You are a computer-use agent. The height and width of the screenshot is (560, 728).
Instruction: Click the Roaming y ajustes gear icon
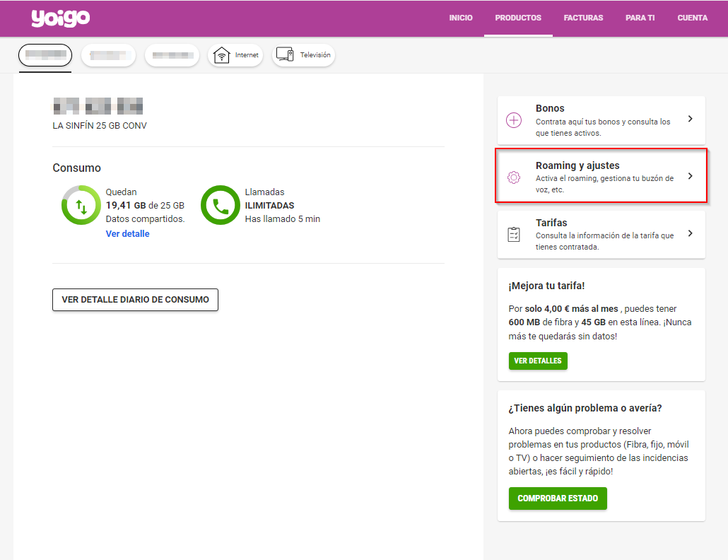point(514,177)
